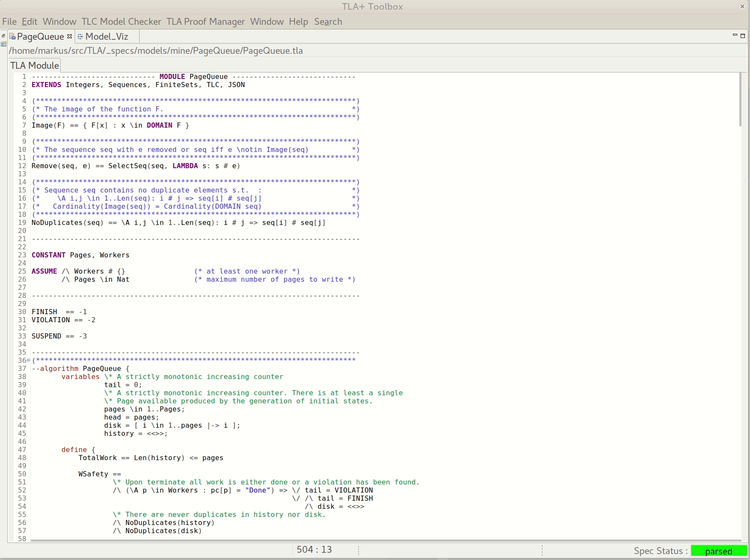Restore the minimized view stack icon

pyautogui.click(x=3, y=36)
